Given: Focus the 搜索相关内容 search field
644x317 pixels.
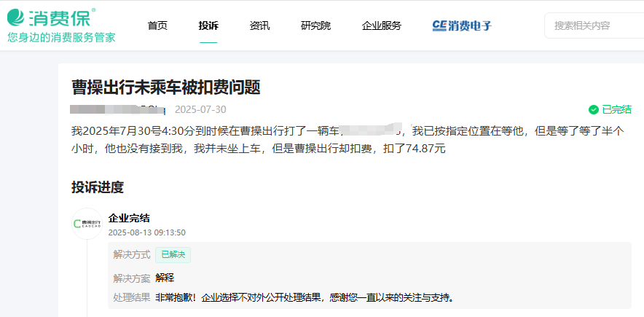Looking at the screenshot, I should click(x=594, y=26).
